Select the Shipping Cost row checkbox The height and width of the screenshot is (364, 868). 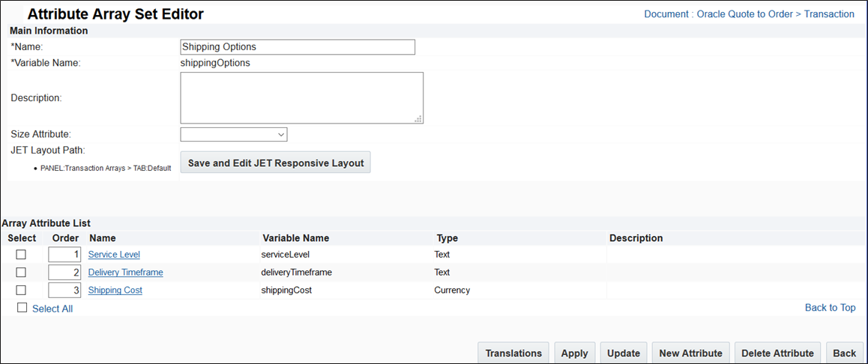pyautogui.click(x=21, y=291)
